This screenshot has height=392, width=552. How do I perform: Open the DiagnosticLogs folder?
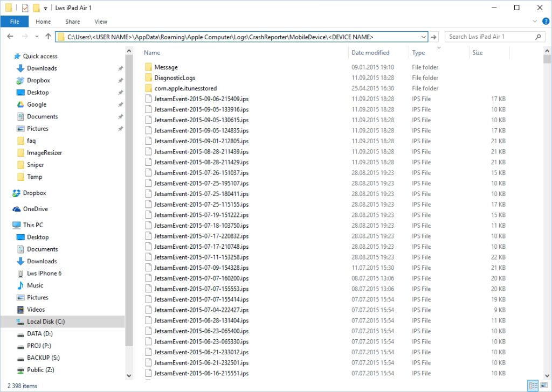click(x=175, y=78)
